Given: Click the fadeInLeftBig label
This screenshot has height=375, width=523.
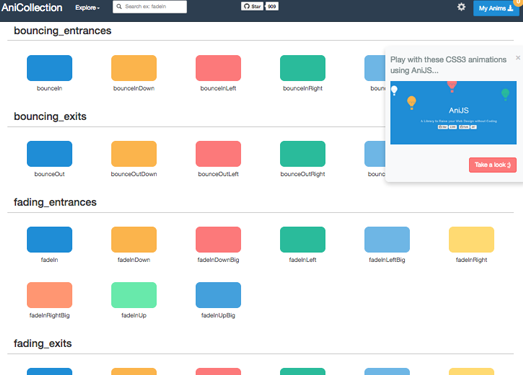Looking at the screenshot, I should (x=387, y=260).
